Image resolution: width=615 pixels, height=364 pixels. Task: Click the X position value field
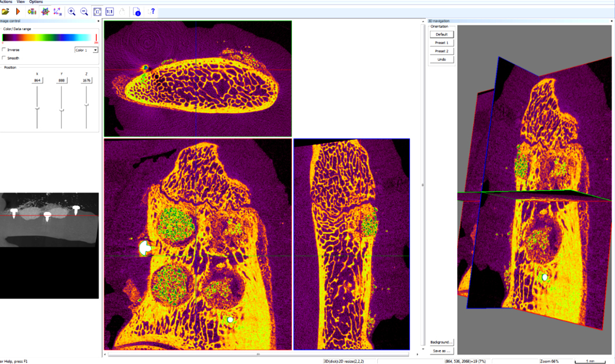(37, 80)
